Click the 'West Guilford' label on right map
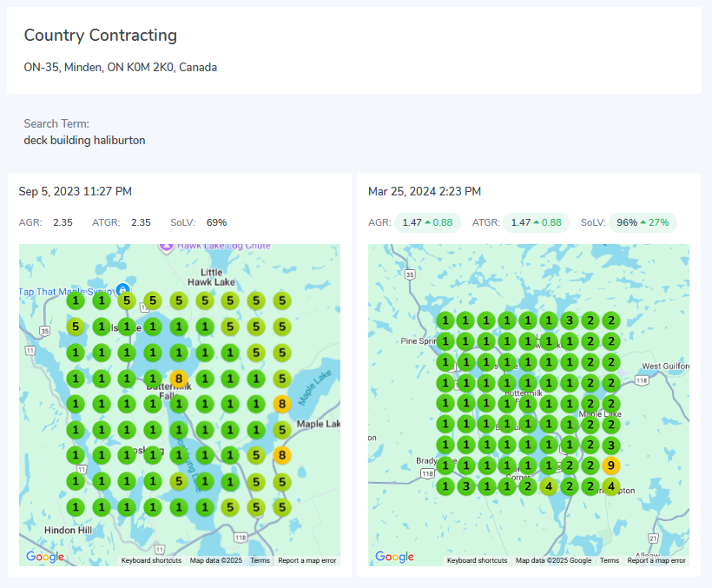The height and width of the screenshot is (588, 712). coord(665,366)
